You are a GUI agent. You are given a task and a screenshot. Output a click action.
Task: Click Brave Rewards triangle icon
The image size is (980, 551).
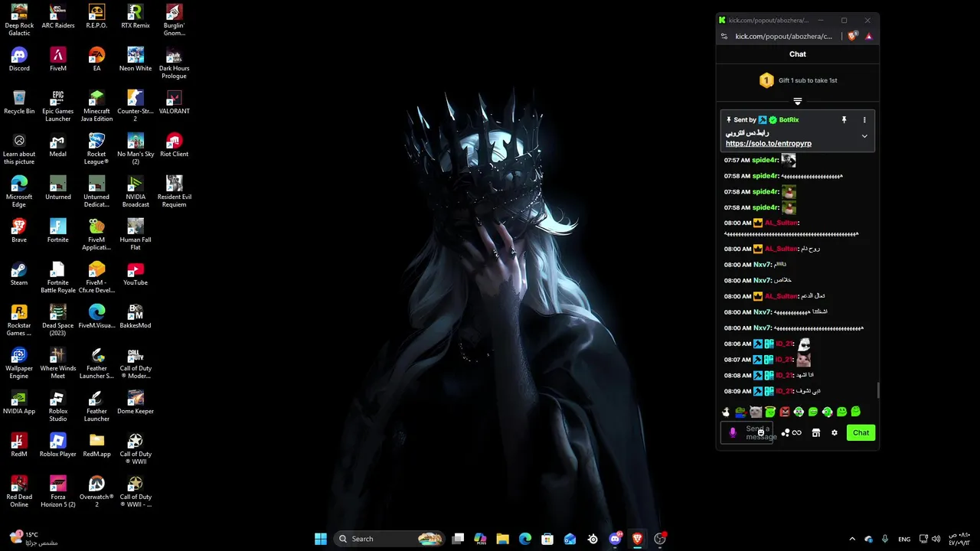point(869,36)
